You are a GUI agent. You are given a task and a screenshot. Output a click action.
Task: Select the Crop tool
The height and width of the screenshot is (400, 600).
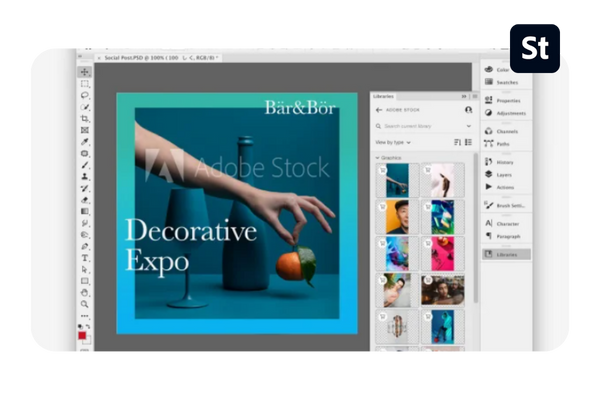pyautogui.click(x=85, y=119)
